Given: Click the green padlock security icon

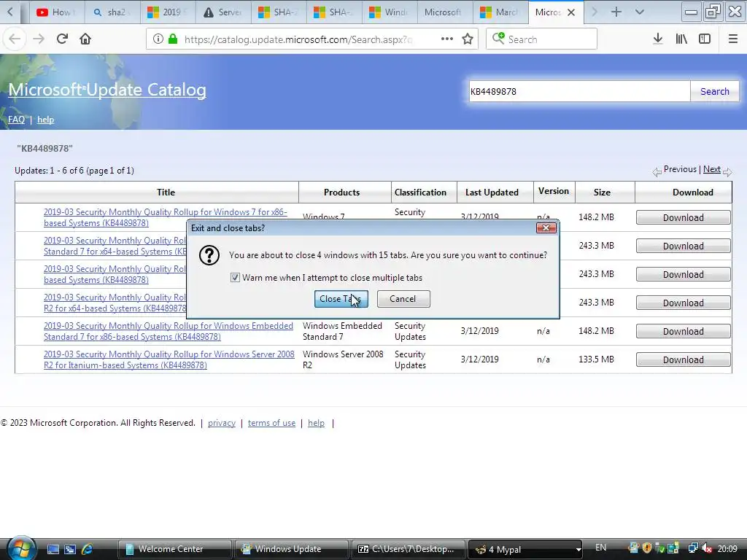Looking at the screenshot, I should (x=173, y=39).
